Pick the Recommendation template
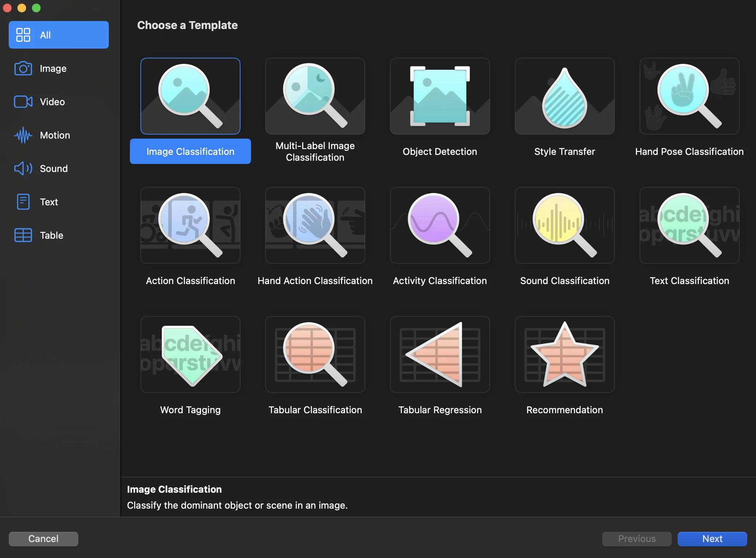This screenshot has width=756, height=558. click(x=564, y=354)
